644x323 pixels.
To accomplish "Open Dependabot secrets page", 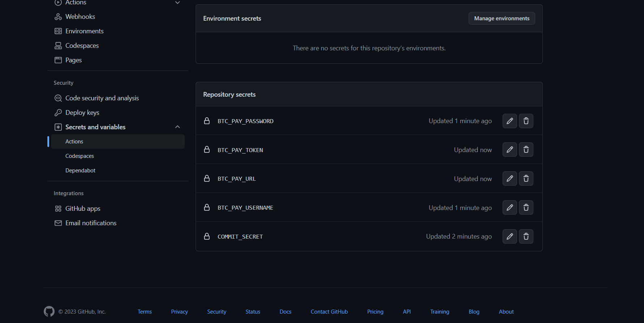I will (80, 171).
